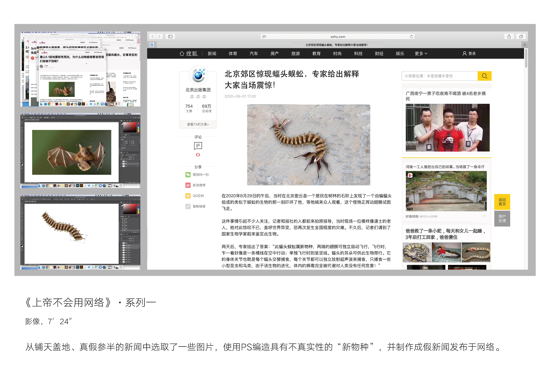549x392 pixels.
Task: Open the tomb video thumbnail
Action: tap(446, 191)
